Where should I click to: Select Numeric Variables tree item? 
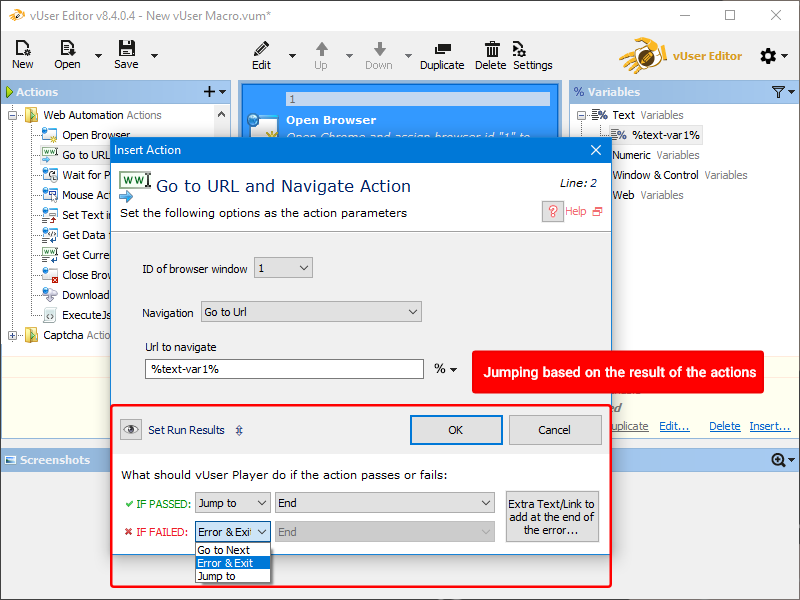(656, 155)
